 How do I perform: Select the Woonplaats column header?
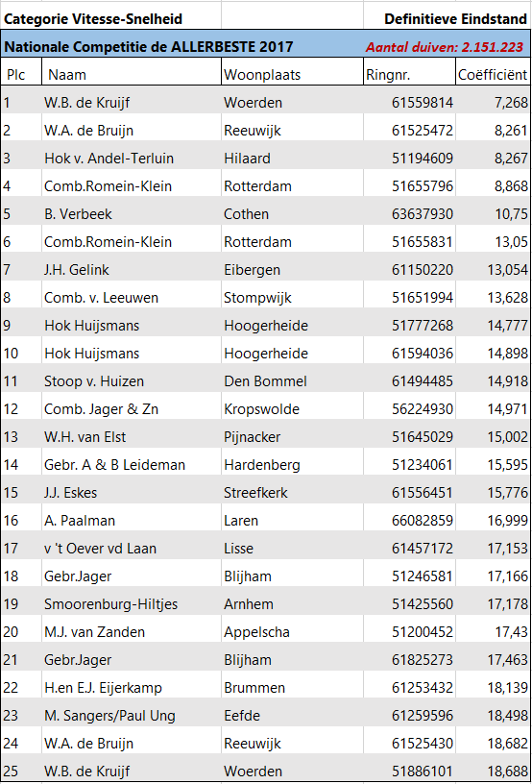click(x=292, y=75)
